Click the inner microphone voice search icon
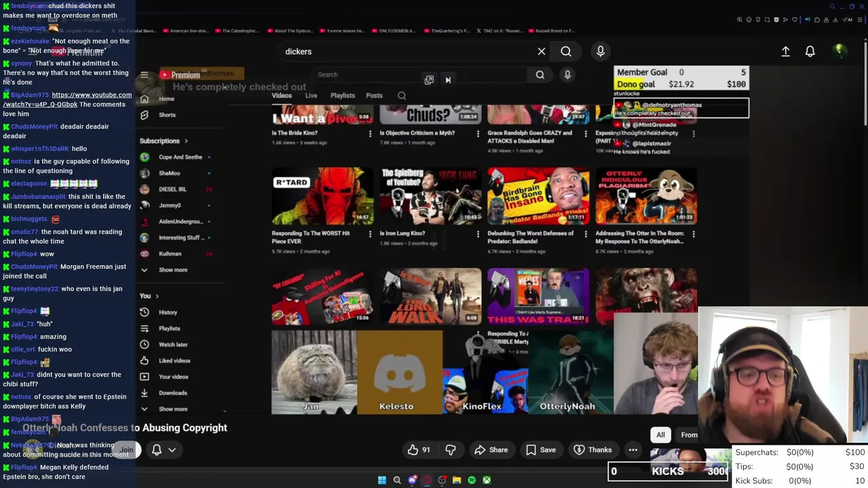The width and height of the screenshot is (868, 488). coord(568,75)
